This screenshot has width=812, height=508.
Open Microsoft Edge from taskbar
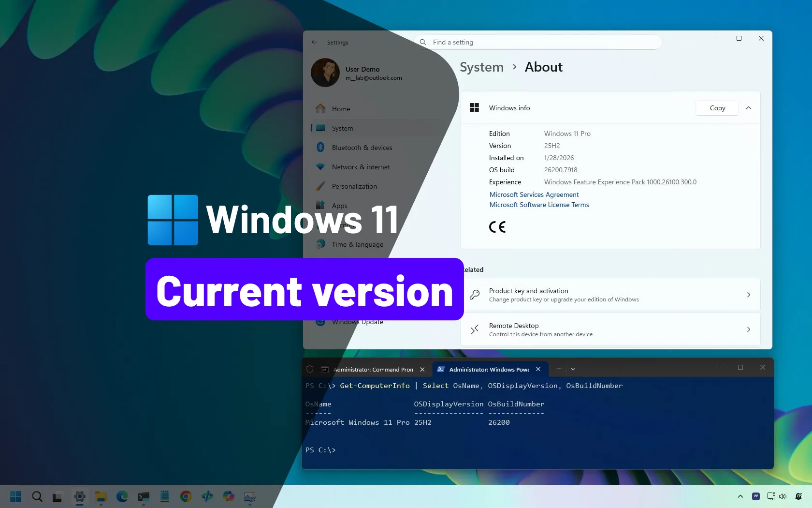[x=122, y=496]
